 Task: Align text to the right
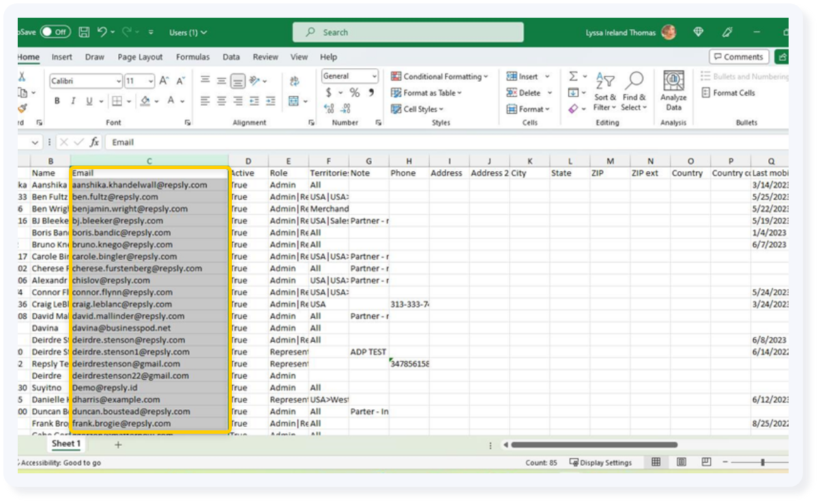click(238, 101)
